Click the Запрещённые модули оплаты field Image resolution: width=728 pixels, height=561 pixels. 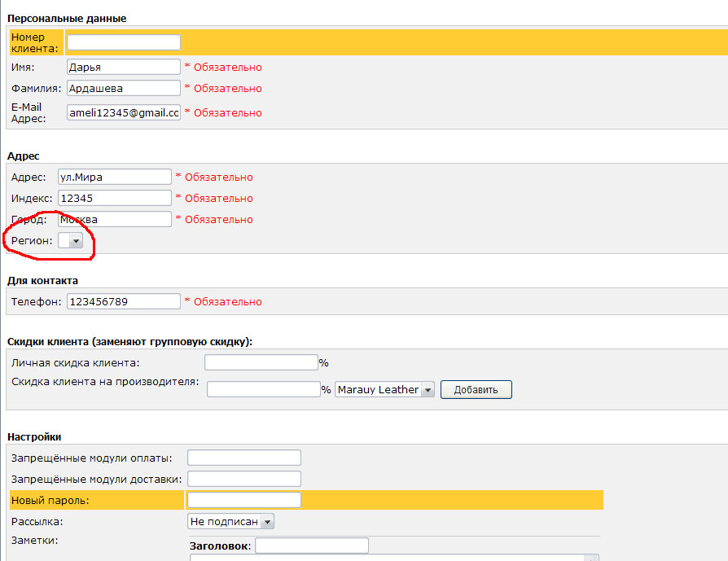click(x=243, y=458)
